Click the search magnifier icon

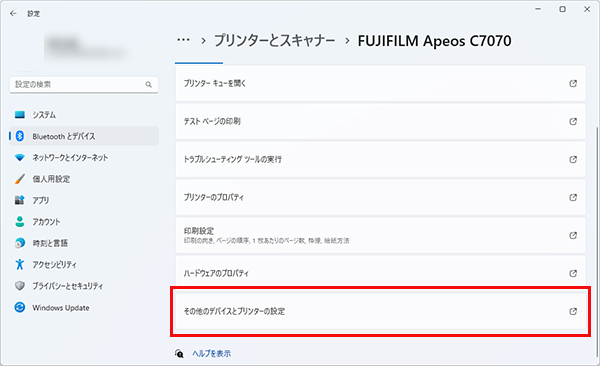148,85
